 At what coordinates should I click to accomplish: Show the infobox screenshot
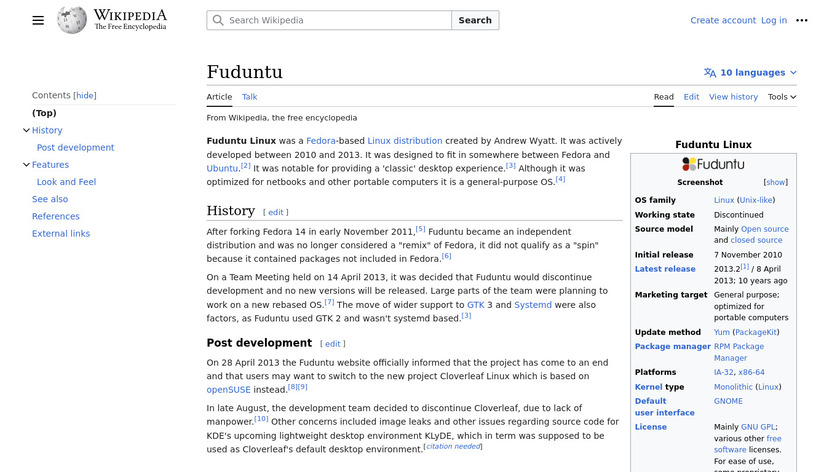[x=776, y=182]
